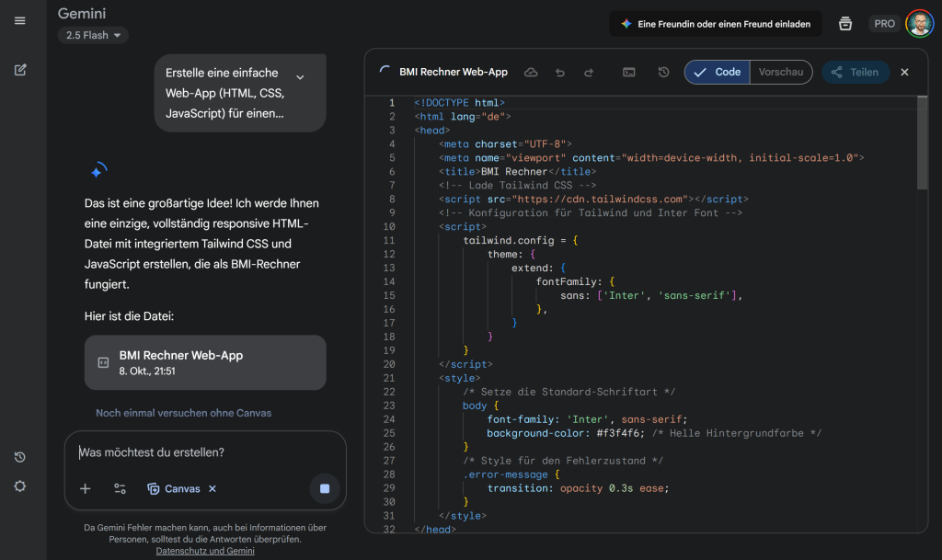Click the redo arrow in canvas toolbar
Image resolution: width=942 pixels, height=560 pixels.
pyautogui.click(x=589, y=72)
